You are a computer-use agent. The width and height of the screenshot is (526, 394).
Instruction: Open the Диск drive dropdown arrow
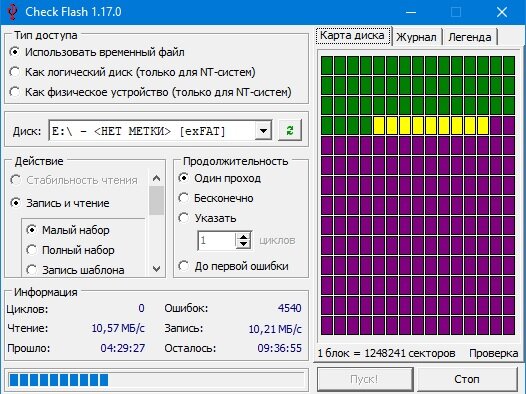tap(263, 130)
